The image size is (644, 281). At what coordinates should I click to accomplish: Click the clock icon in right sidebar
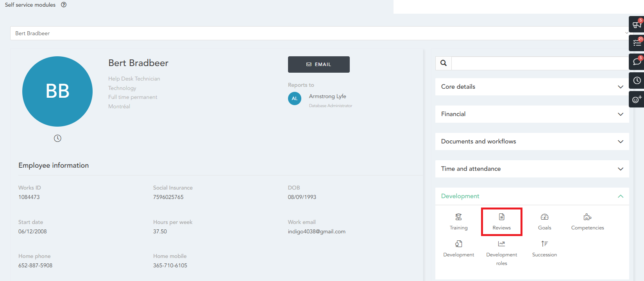pos(637,81)
